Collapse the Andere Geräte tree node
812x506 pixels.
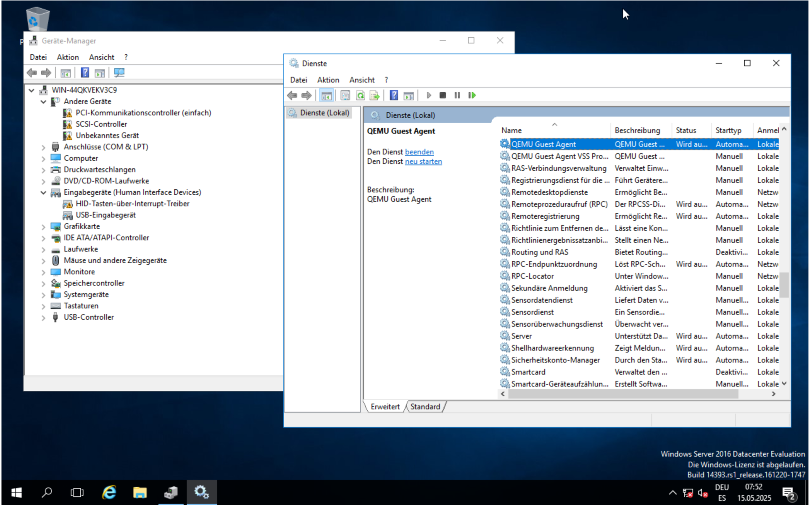43,102
